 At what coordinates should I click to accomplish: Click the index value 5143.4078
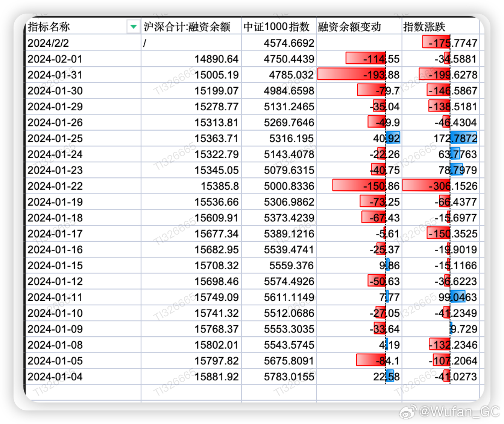pyautogui.click(x=279, y=154)
